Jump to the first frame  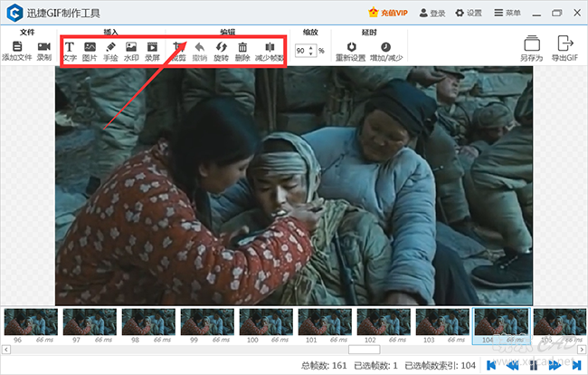tap(491, 365)
